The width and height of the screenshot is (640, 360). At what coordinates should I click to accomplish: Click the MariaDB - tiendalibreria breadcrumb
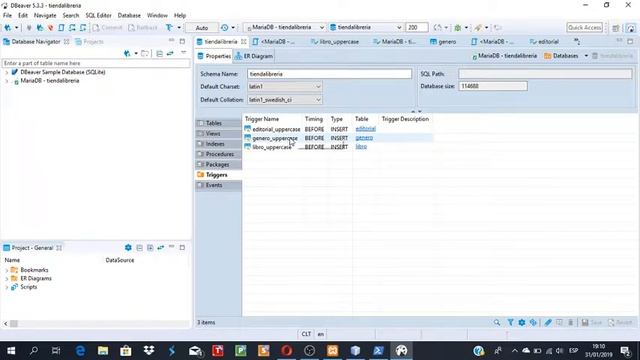coord(504,56)
